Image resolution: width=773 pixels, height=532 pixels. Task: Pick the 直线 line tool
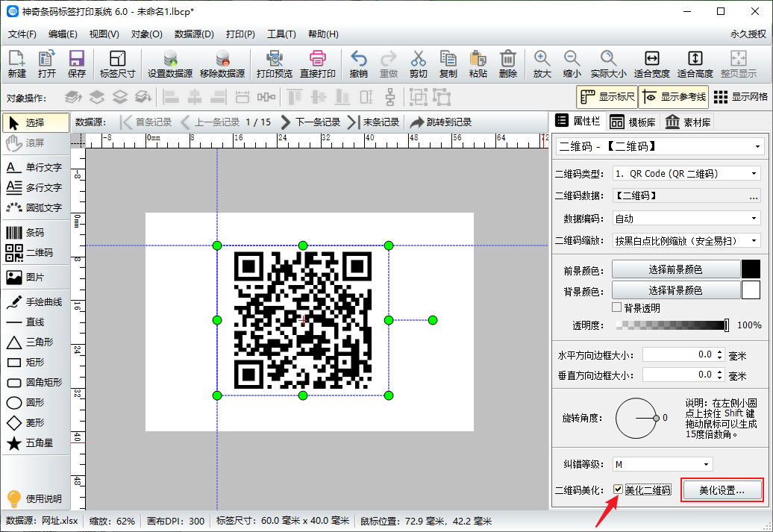(36, 322)
